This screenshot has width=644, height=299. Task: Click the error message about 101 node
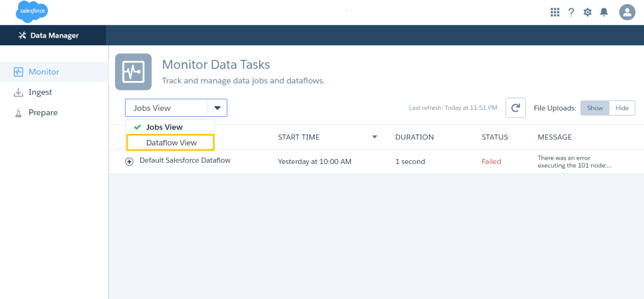click(x=575, y=162)
